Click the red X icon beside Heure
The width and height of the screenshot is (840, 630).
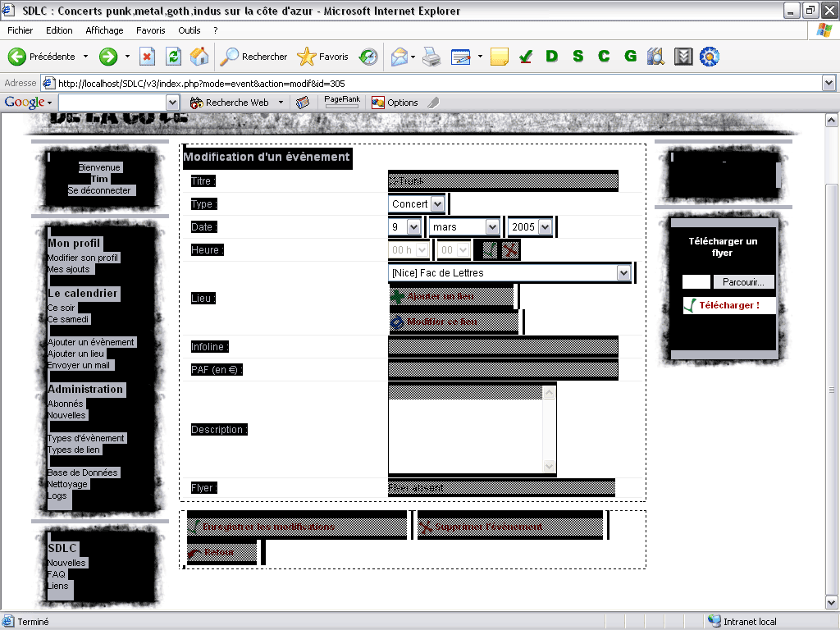pos(510,250)
